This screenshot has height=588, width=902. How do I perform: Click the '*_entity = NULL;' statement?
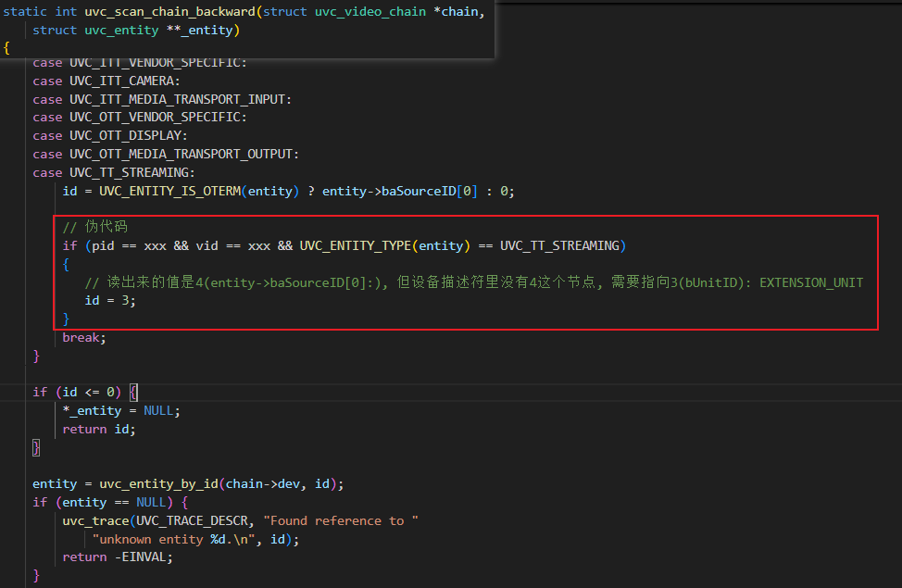point(121,410)
